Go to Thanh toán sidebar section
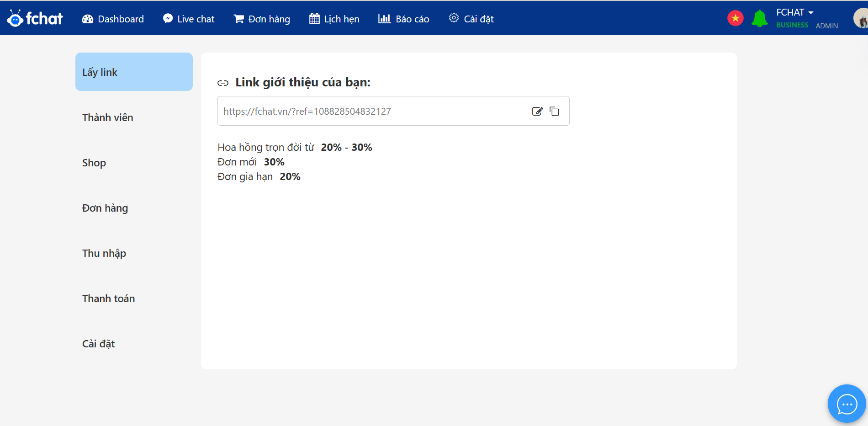This screenshot has height=426, width=868. [109, 298]
